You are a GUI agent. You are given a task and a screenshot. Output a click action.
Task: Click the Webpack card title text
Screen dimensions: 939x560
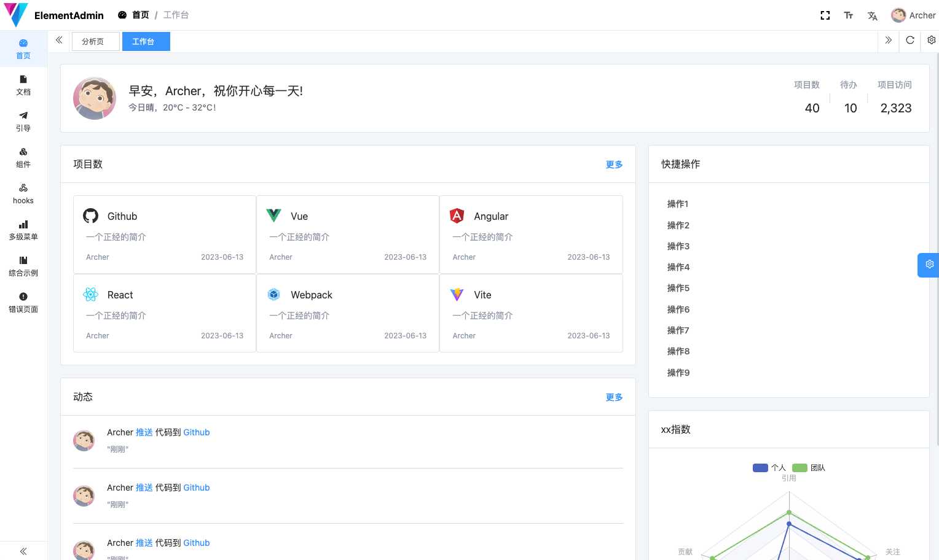pos(312,295)
